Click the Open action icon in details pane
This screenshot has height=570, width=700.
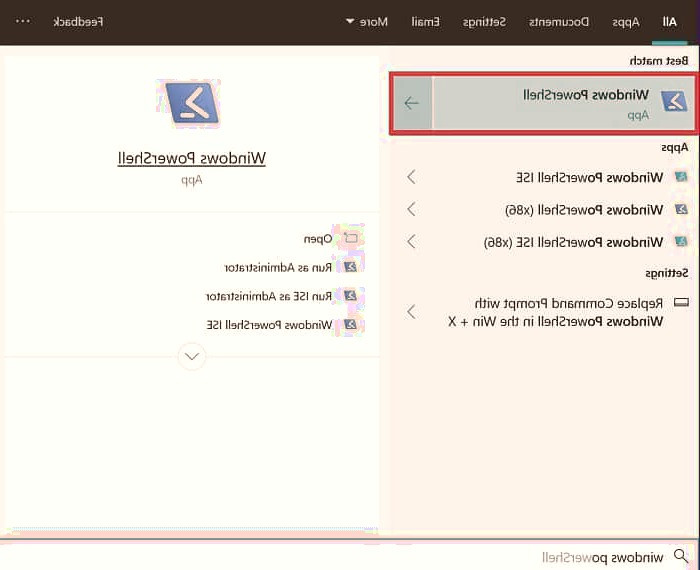[x=350, y=239]
